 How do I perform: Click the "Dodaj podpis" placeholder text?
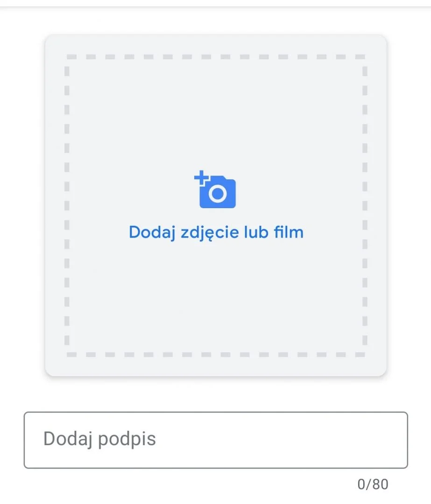point(99,439)
